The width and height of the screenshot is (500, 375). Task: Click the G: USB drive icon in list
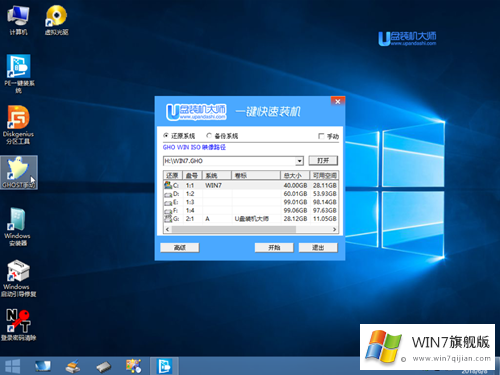click(x=168, y=218)
